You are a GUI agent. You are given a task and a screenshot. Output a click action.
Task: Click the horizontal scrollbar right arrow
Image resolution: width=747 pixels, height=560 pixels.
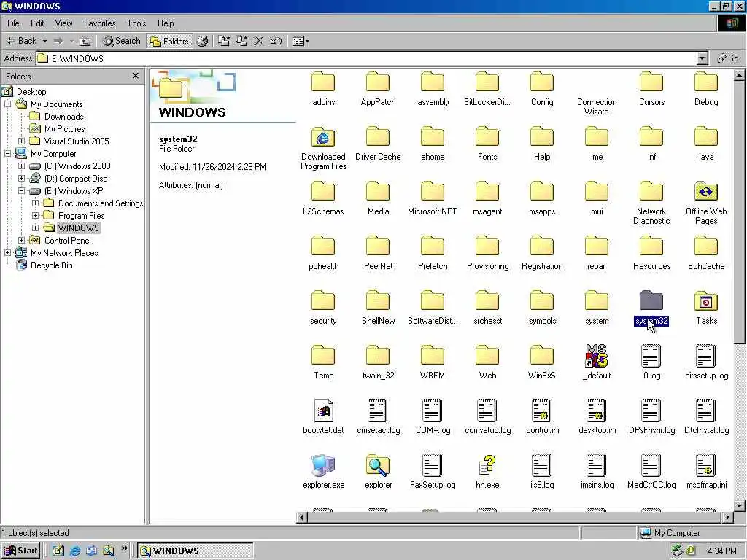(x=727, y=517)
